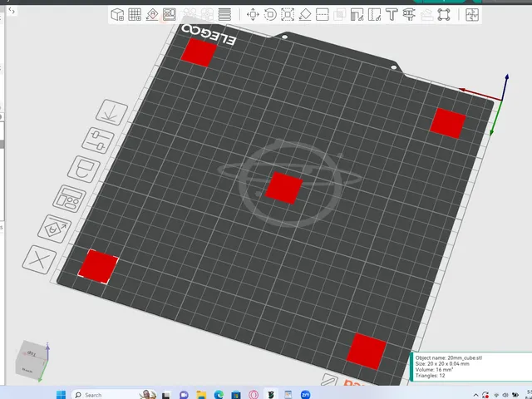Click the greyed-out Split to objects icon
Viewport: 532px width, 399px height.
pos(190,15)
